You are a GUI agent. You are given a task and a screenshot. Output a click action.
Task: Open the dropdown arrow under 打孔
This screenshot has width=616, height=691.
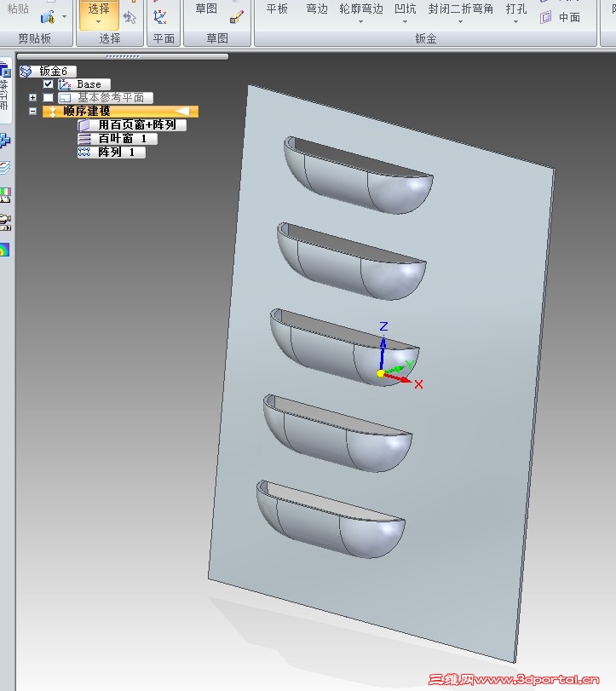516,21
